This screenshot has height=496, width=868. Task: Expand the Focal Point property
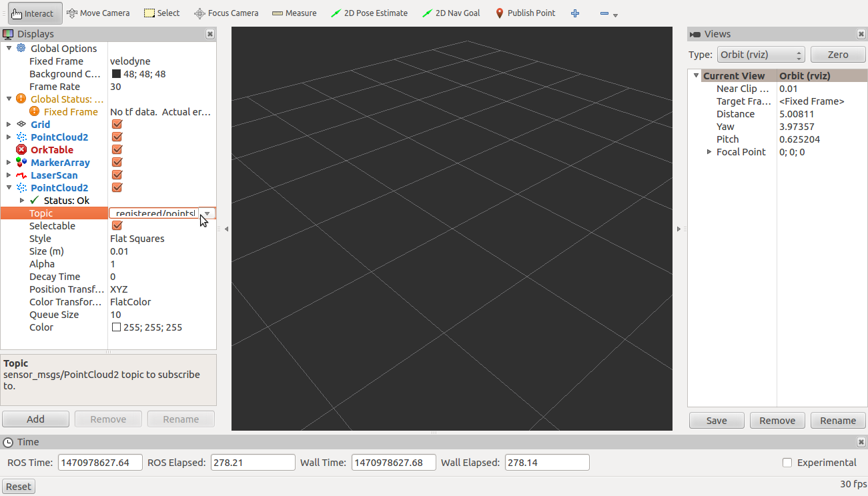[x=709, y=152]
